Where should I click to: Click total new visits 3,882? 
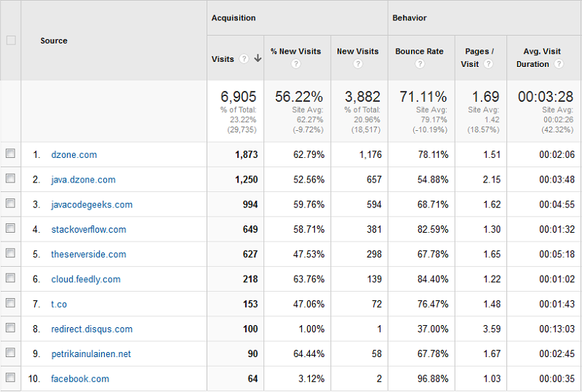(x=362, y=97)
